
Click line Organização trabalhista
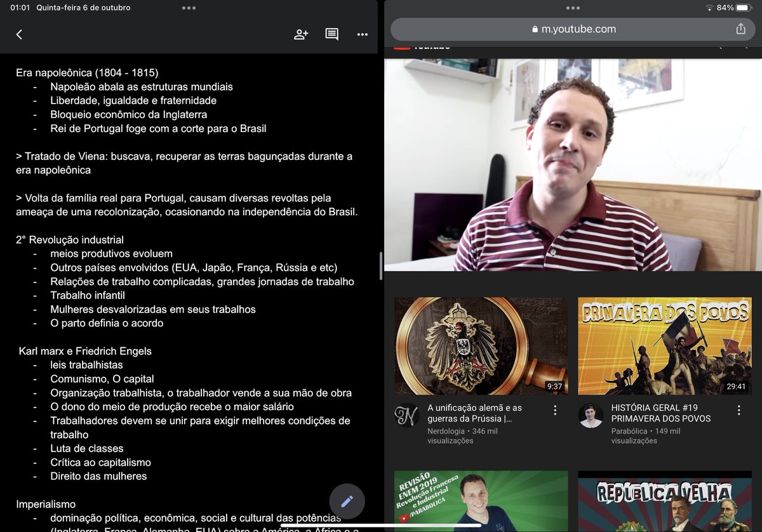click(201, 393)
